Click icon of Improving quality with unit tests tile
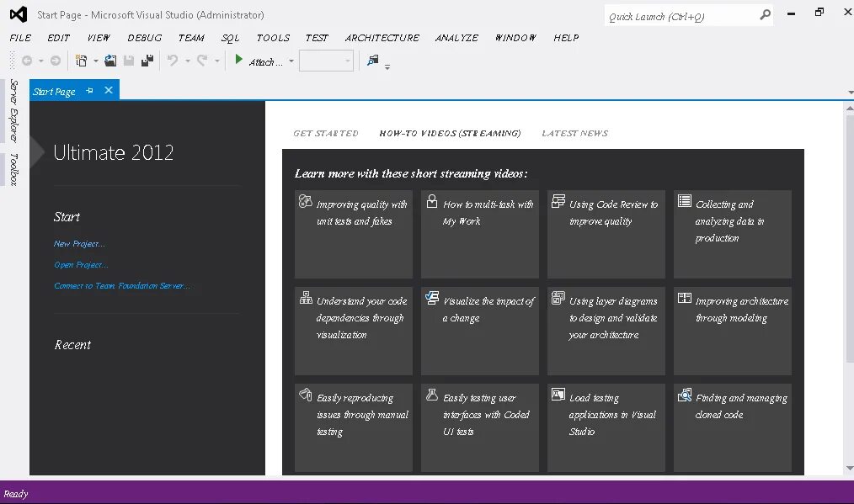This screenshot has height=504, width=854. [306, 201]
